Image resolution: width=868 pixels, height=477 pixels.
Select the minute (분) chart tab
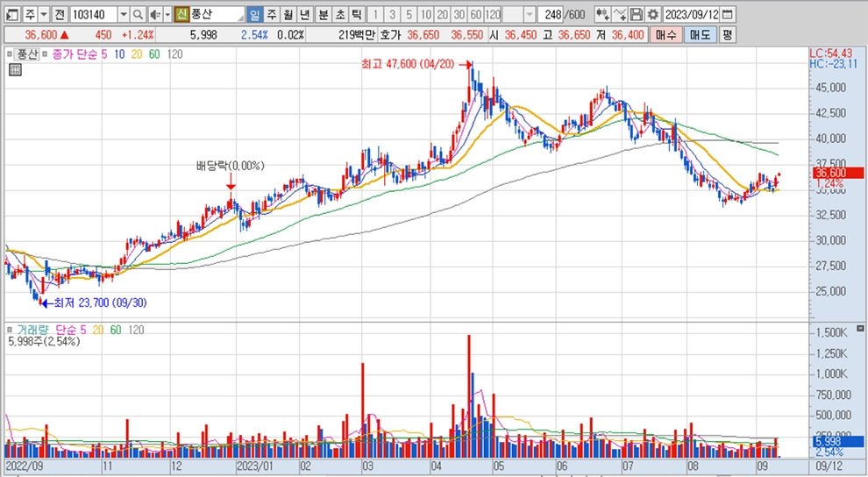click(x=323, y=15)
